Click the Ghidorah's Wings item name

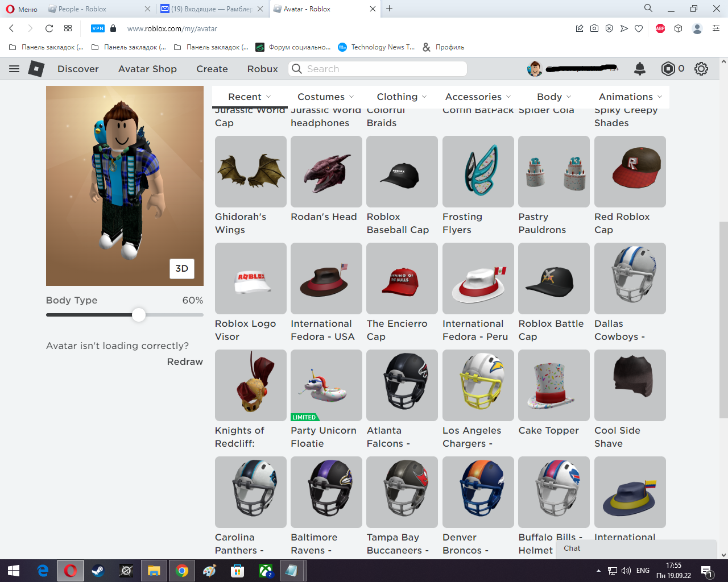click(241, 223)
